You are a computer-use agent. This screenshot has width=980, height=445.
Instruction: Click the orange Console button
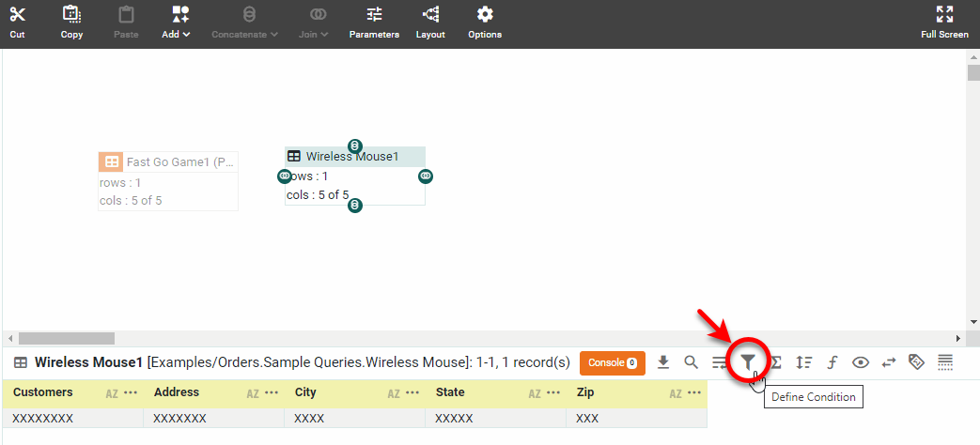(x=612, y=362)
